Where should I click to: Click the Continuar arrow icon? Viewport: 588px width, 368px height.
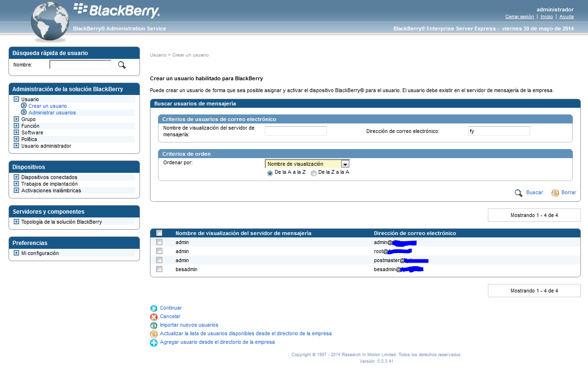(154, 308)
